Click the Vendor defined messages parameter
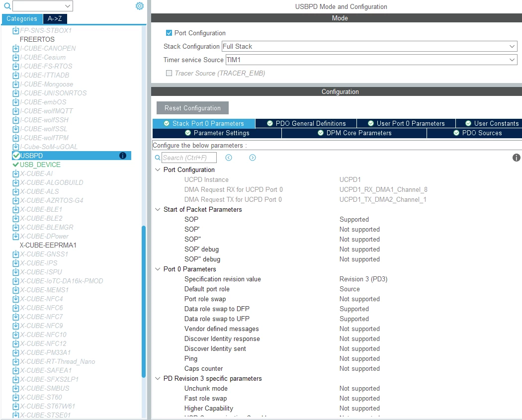The height and width of the screenshot is (420, 522). coord(221,329)
